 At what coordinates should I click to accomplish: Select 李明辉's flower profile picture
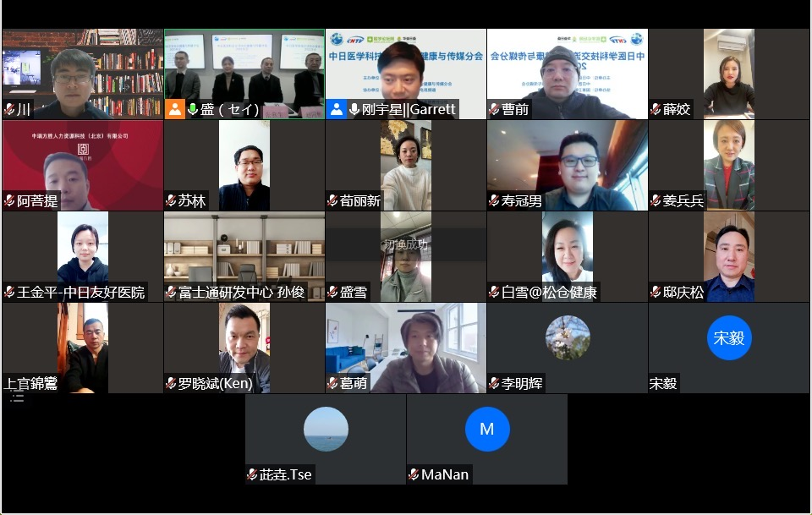tap(568, 337)
